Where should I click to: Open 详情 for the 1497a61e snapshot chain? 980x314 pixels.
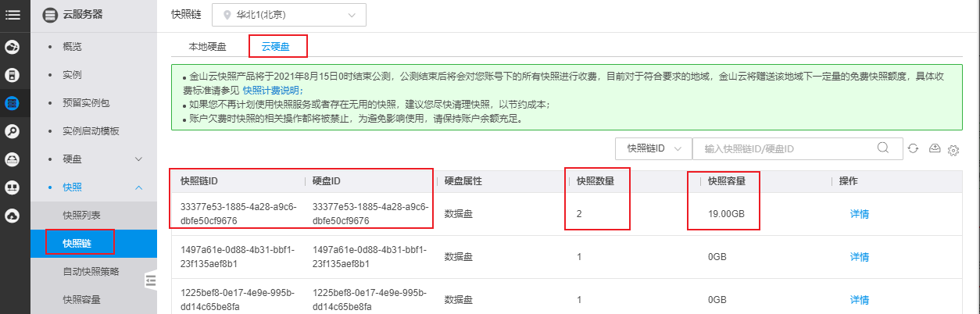tap(860, 257)
